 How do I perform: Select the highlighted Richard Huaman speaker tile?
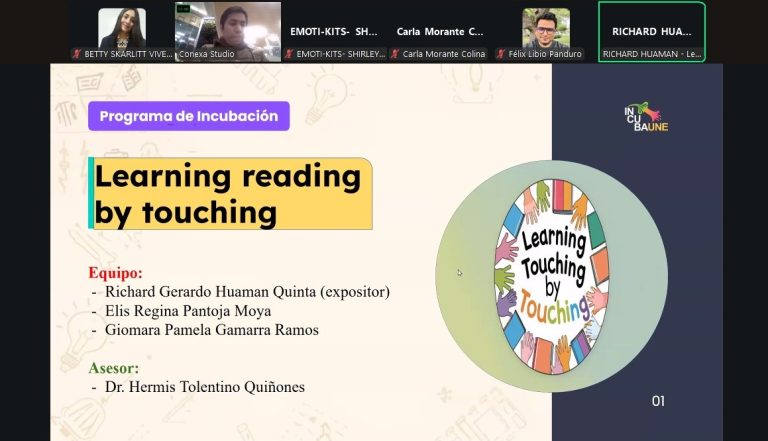[x=651, y=31]
